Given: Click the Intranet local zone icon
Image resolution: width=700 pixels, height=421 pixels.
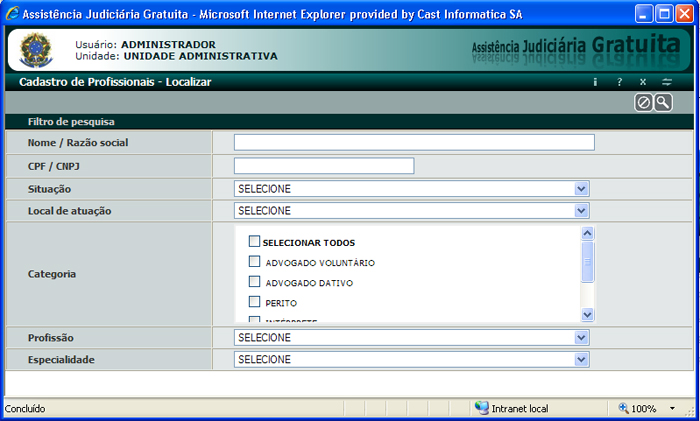Looking at the screenshot, I should point(482,408).
